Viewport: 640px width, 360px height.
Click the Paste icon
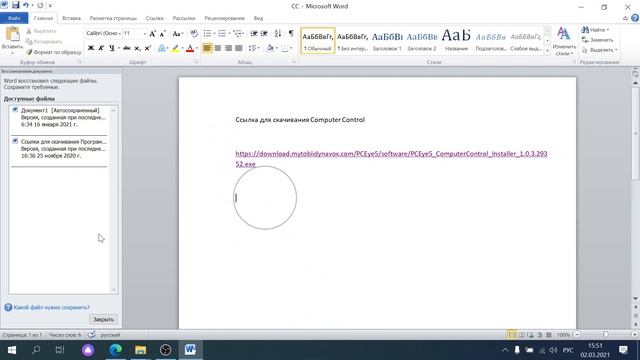(x=12, y=34)
